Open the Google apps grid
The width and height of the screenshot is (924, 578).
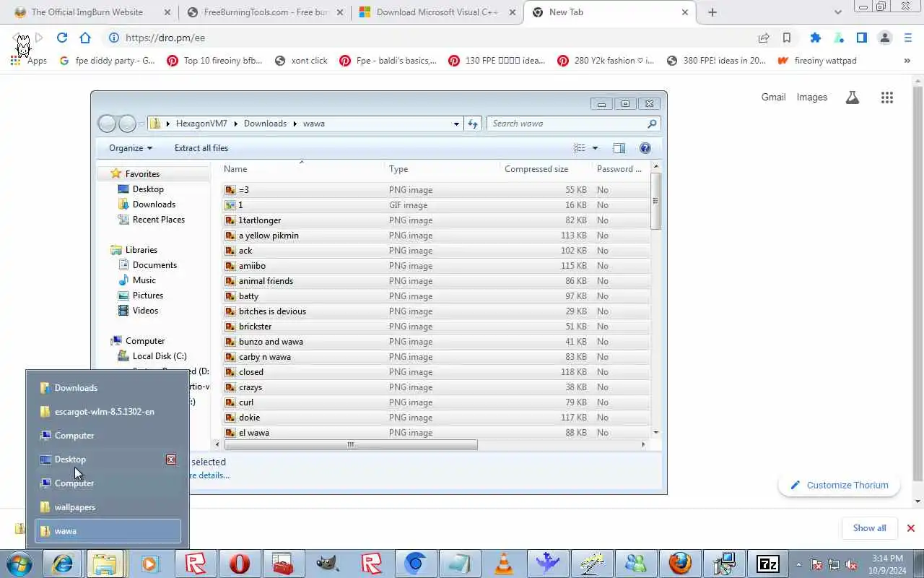pyautogui.click(x=887, y=98)
